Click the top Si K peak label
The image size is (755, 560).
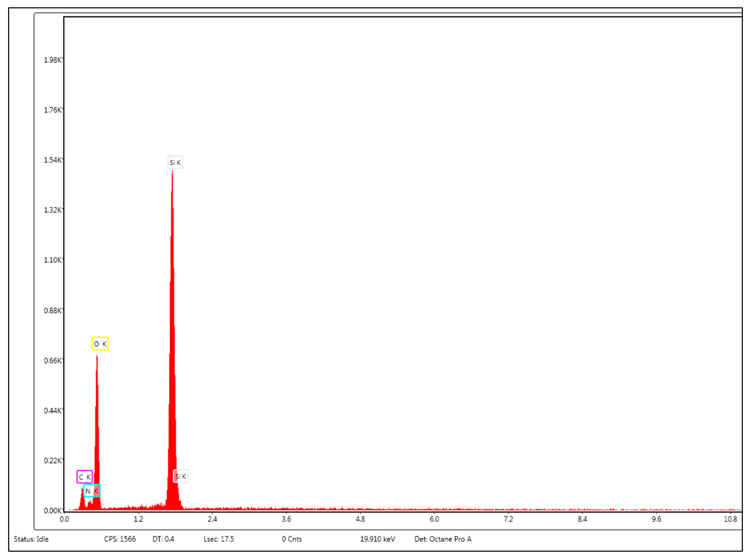pos(175,162)
